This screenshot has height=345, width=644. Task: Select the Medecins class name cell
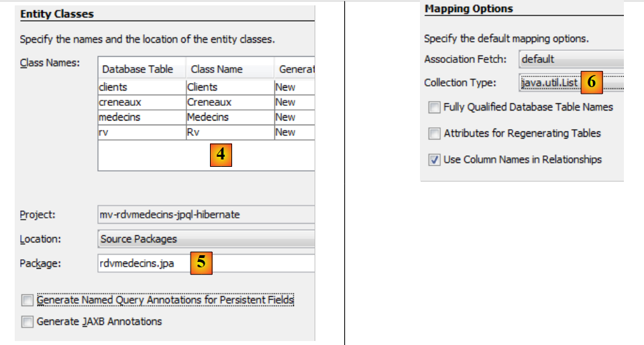point(228,117)
